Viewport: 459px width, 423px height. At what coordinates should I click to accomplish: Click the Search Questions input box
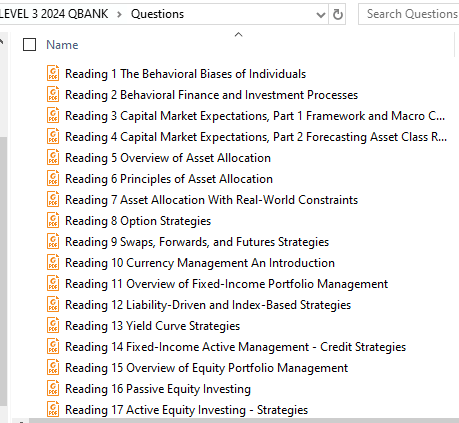click(409, 14)
